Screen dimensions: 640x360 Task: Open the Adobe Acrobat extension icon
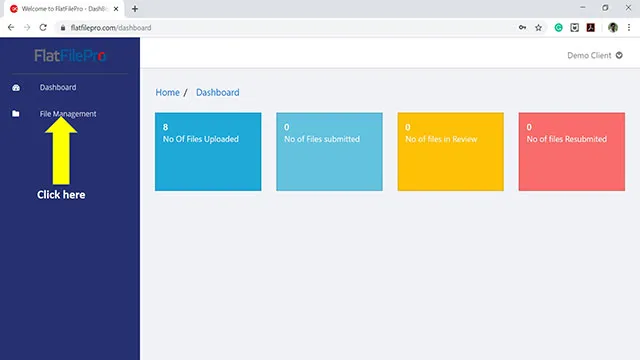591,28
